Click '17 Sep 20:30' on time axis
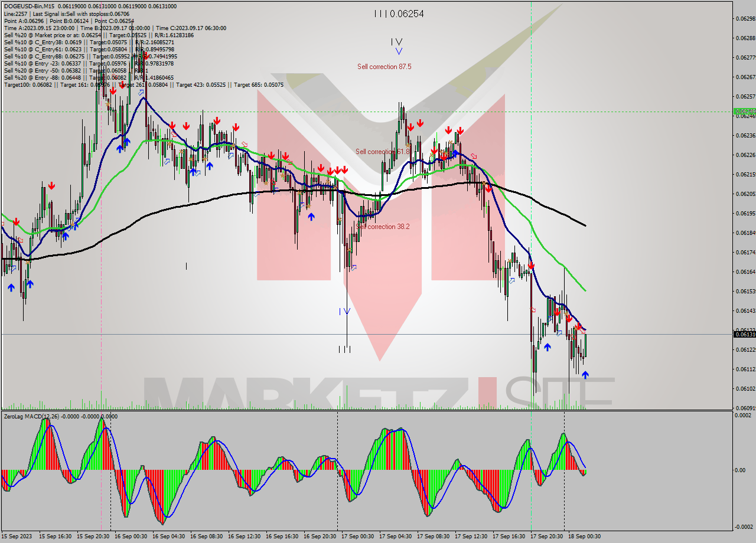756x543 pixels. click(x=548, y=537)
